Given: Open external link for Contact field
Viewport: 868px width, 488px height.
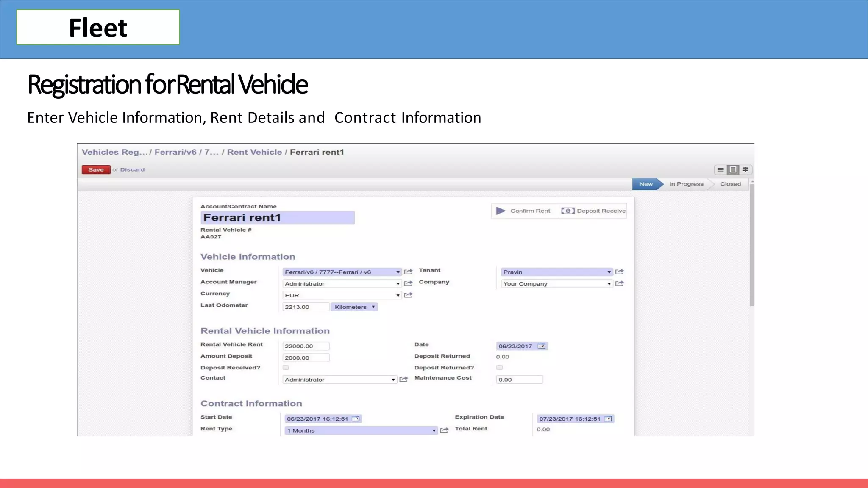Looking at the screenshot, I should pyautogui.click(x=403, y=380).
